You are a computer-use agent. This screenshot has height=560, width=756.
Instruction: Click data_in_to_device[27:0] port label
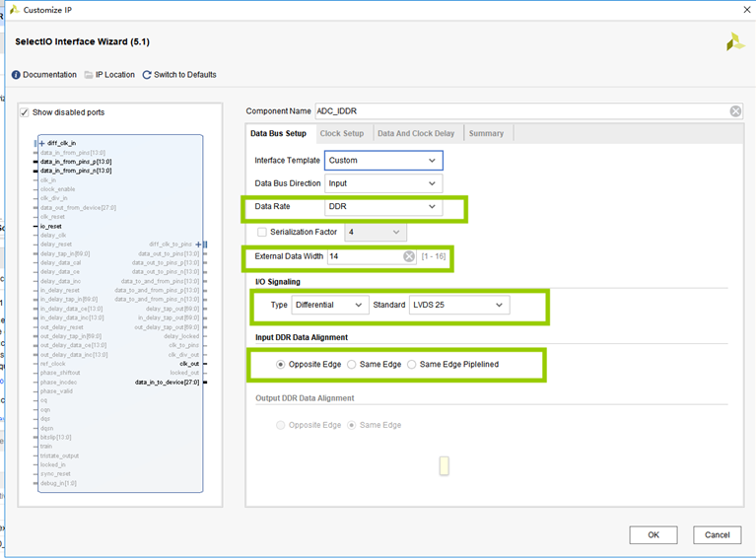tap(167, 383)
